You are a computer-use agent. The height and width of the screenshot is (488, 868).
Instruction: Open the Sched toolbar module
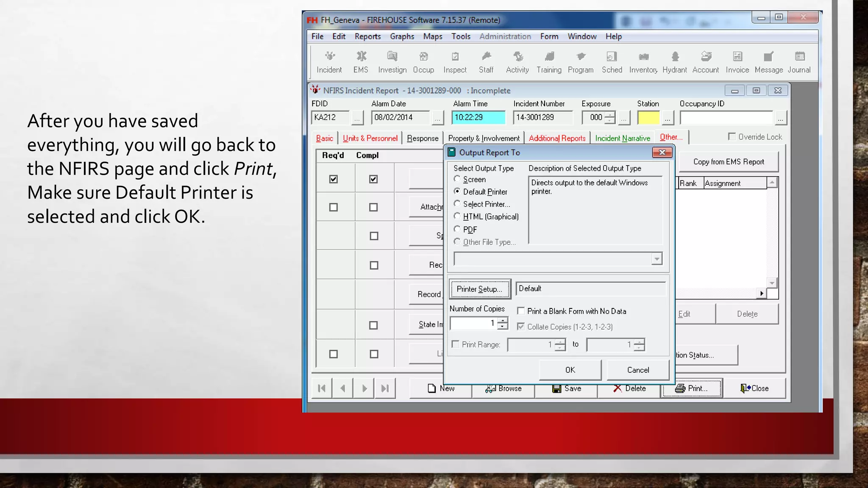tap(612, 62)
